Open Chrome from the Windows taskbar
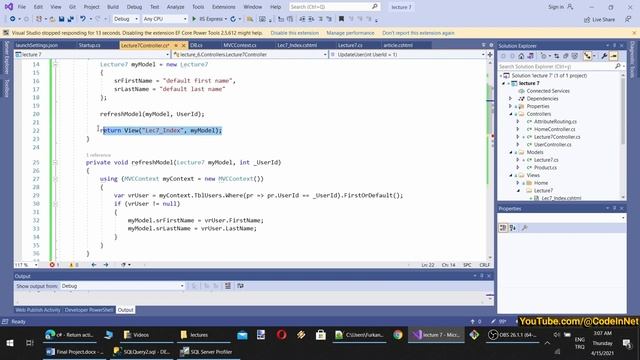Screen dimensions: 640x360 click(x=398, y=335)
